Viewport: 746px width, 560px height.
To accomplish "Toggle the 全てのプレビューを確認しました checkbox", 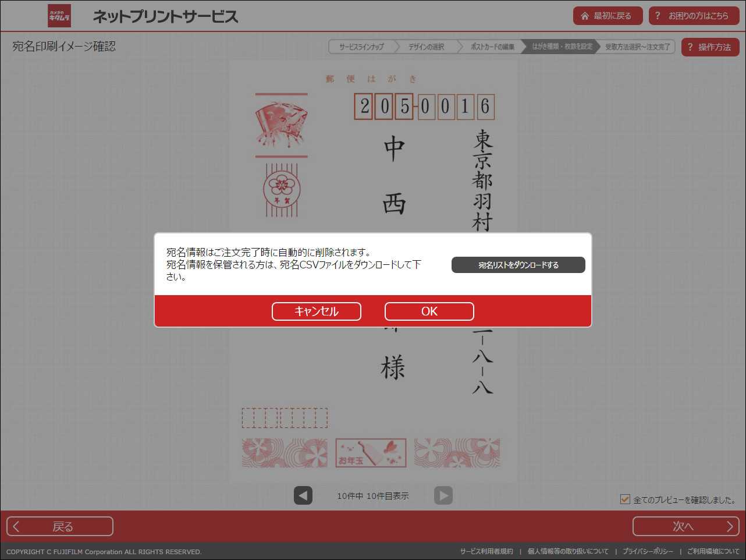I will (624, 499).
